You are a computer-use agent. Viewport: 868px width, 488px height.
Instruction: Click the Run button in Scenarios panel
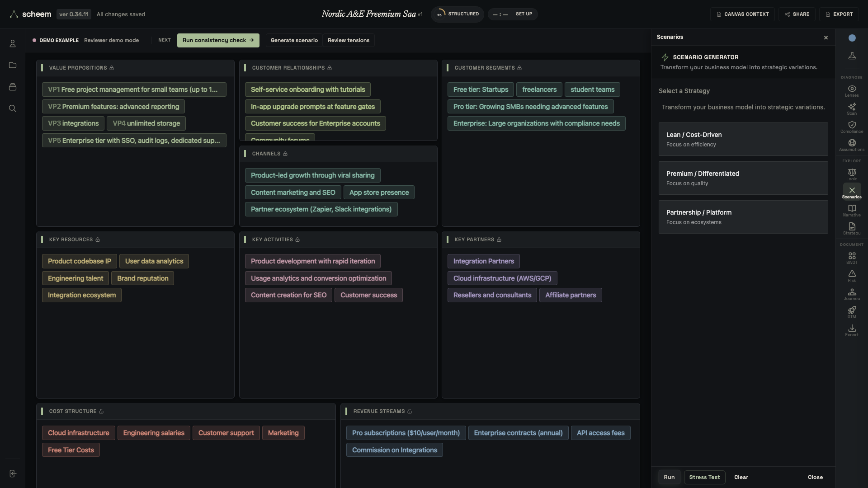click(x=669, y=477)
